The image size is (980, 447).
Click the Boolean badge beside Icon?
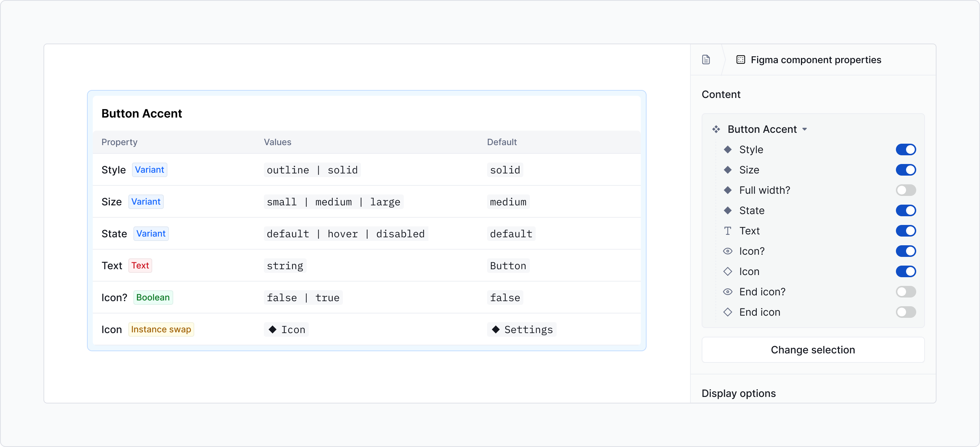[x=153, y=298]
